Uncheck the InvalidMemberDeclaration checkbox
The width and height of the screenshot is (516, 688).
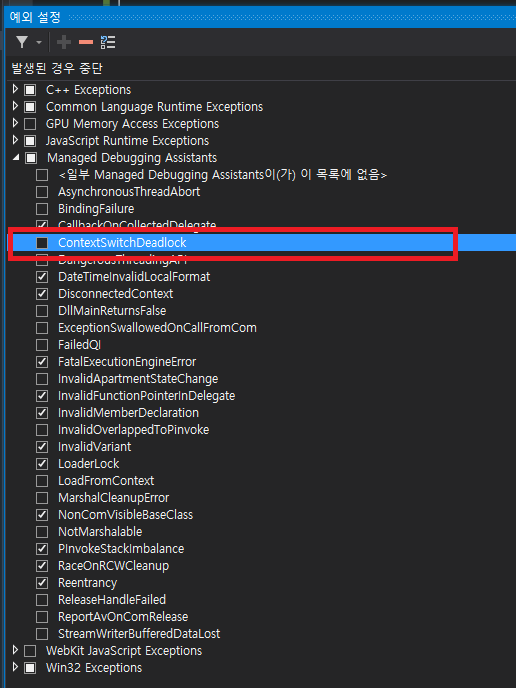click(x=42, y=413)
